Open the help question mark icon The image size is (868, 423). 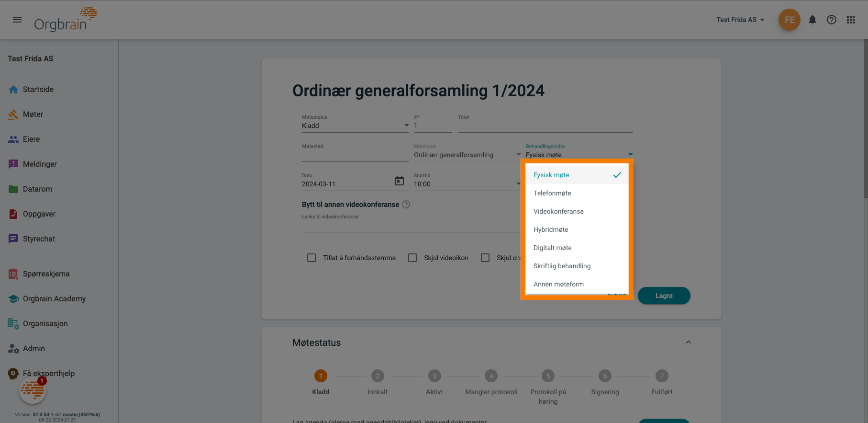tap(832, 20)
